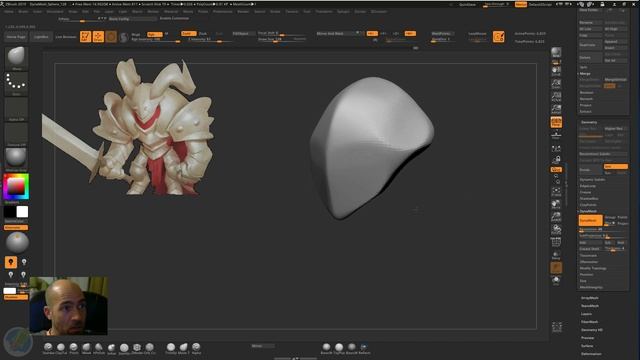Toggle Perspective on right shelf
The image size is (640, 360).
click(556, 122)
